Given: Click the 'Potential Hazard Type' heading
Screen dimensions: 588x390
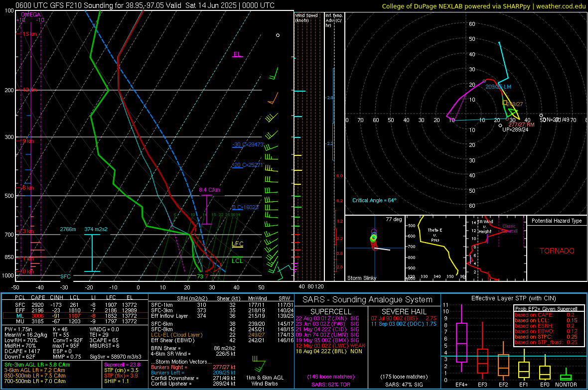Looking at the screenshot, I should [557, 221].
